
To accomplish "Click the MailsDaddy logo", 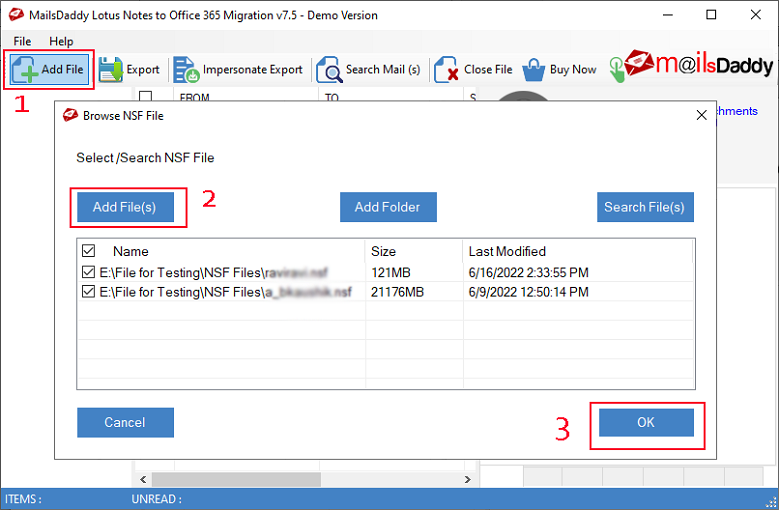I will pyautogui.click(x=698, y=65).
